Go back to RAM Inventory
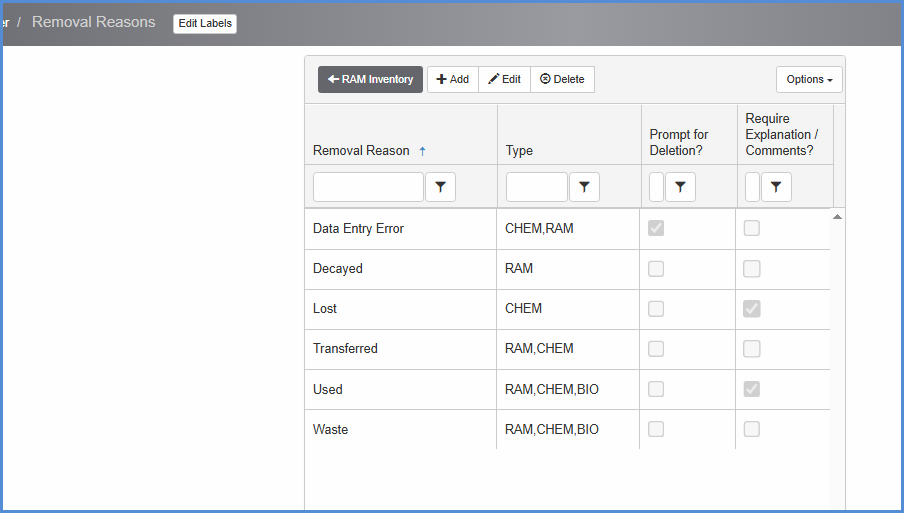The width and height of the screenshot is (904, 513). [x=371, y=80]
